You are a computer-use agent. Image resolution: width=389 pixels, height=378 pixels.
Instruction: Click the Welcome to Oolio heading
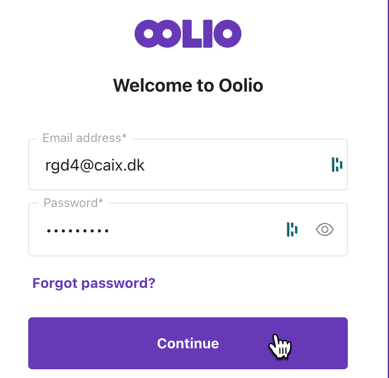[x=188, y=86]
